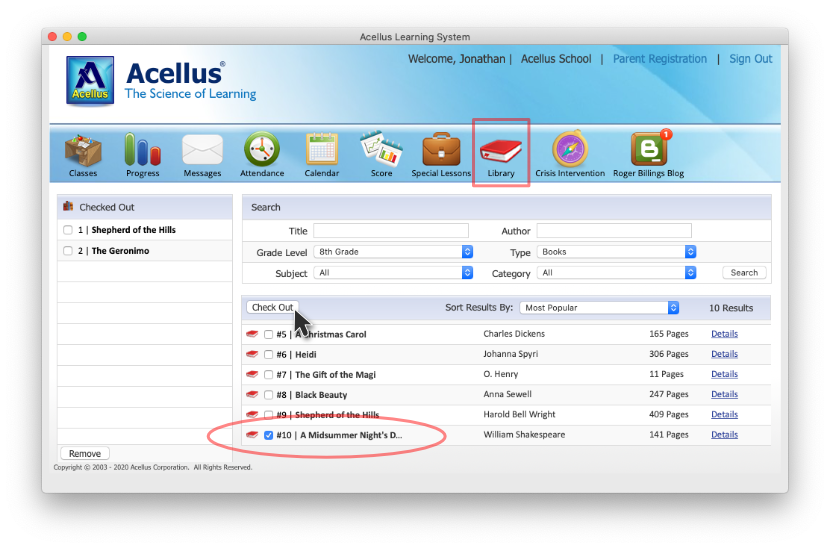Click the Remove button

(x=85, y=454)
